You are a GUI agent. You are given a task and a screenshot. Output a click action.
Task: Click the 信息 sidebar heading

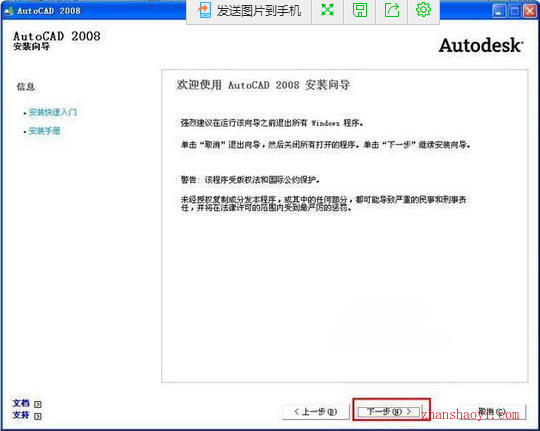click(x=26, y=86)
